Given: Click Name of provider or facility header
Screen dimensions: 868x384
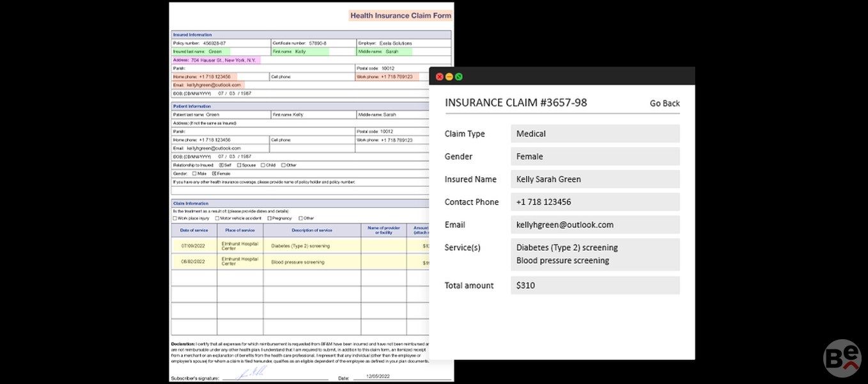Looking at the screenshot, I should (384, 230).
